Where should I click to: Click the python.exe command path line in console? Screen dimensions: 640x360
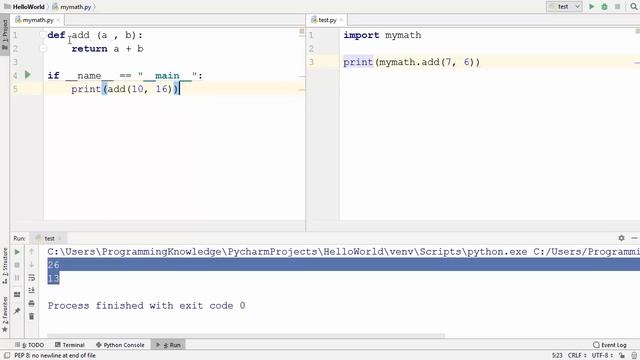pos(343,252)
